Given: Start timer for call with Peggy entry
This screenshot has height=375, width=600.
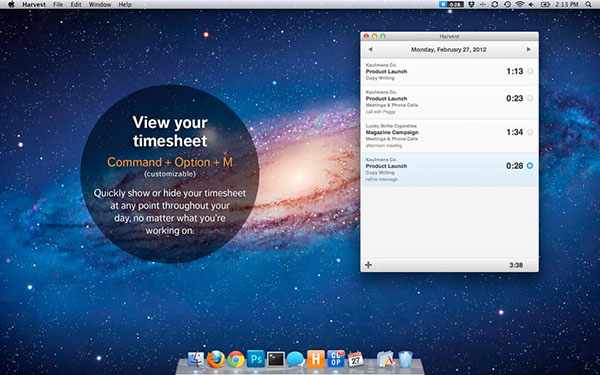Looking at the screenshot, I should coord(530,98).
